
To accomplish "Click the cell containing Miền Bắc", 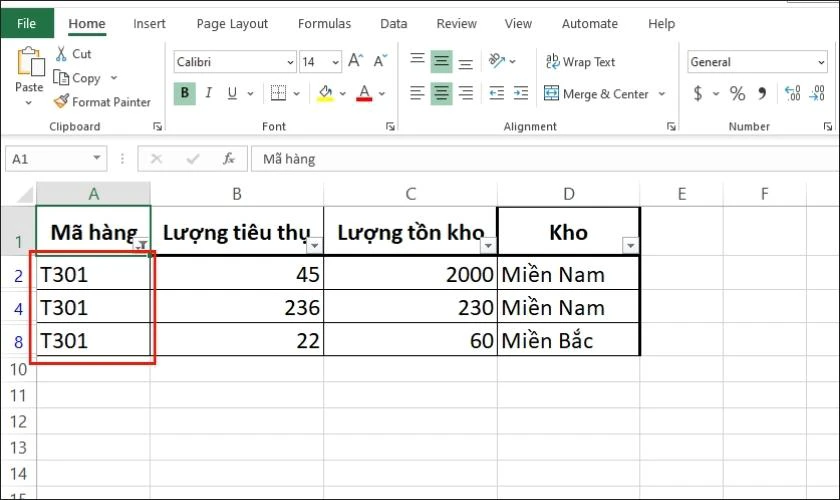I will pyautogui.click(x=568, y=340).
